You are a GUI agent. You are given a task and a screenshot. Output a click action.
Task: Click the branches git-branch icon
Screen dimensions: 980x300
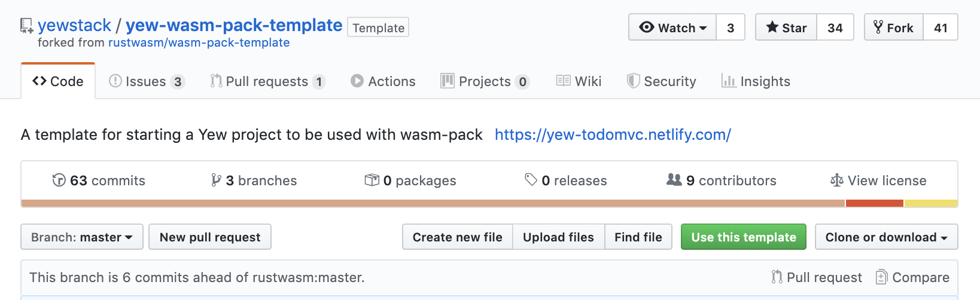point(216,180)
